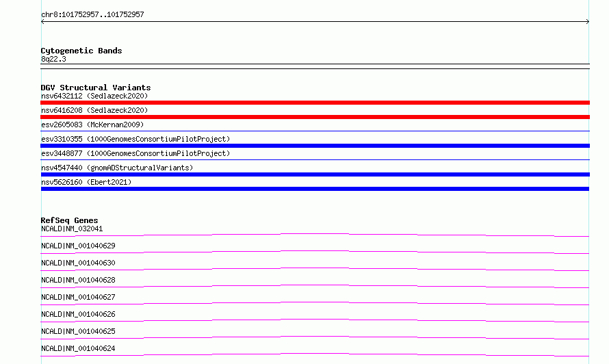Click the blue bar under nsv5626160
The image size is (609, 364).
click(315, 189)
